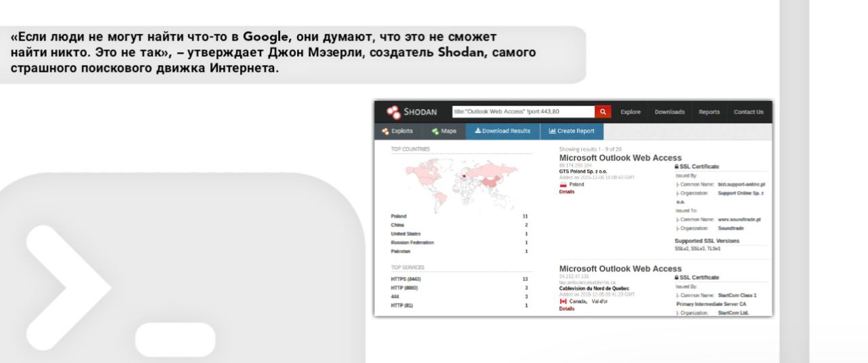Screen dimensions: 868x363
Task: Focus the Shodan search query field
Action: [x=523, y=112]
